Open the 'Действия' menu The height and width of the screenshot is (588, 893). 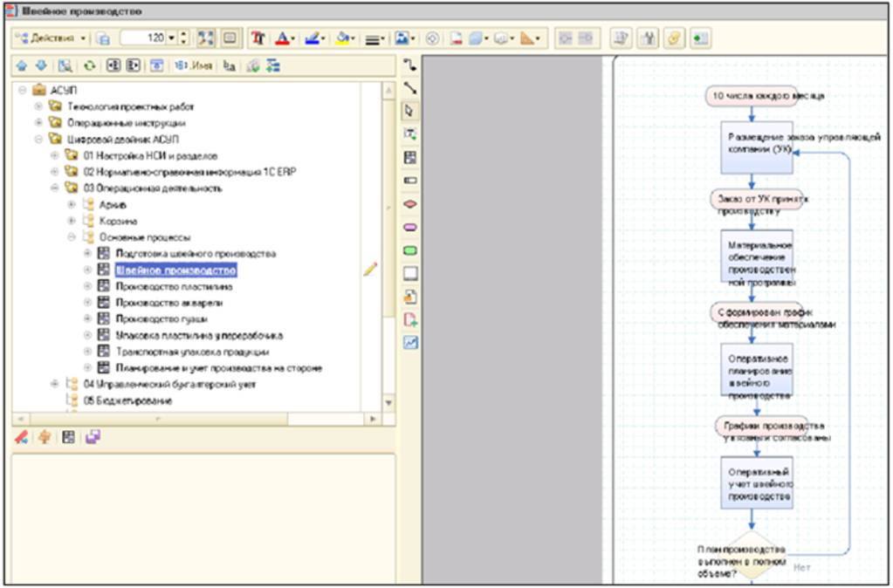pos(52,38)
